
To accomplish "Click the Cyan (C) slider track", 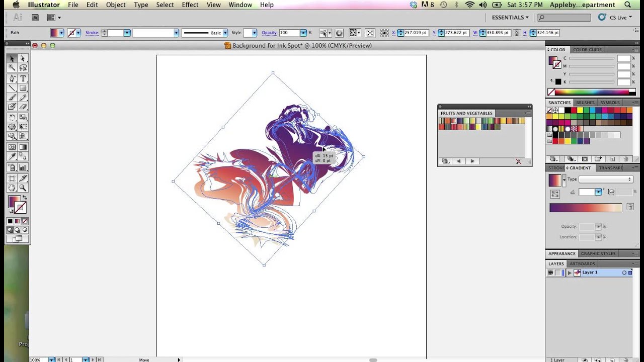I will tap(592, 58).
